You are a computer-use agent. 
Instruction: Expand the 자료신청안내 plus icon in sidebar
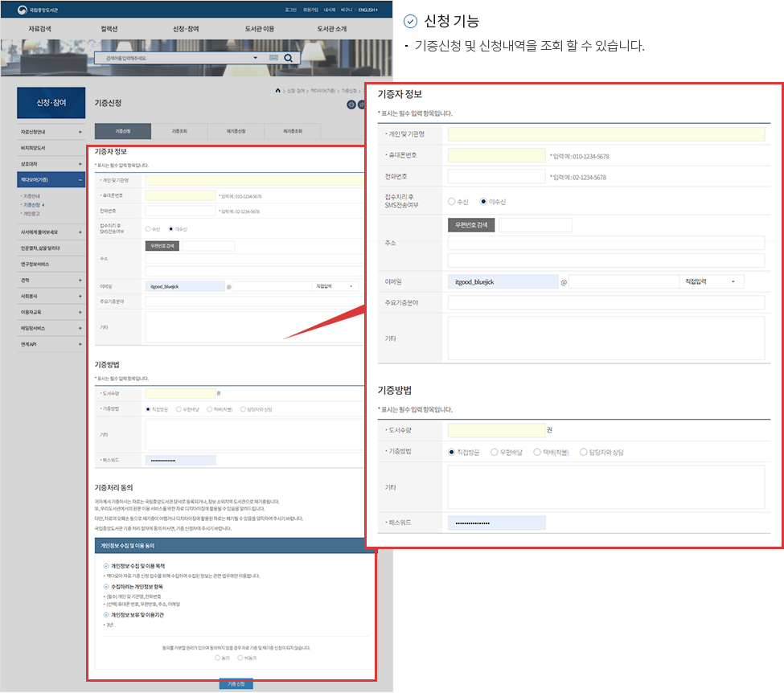click(80, 131)
